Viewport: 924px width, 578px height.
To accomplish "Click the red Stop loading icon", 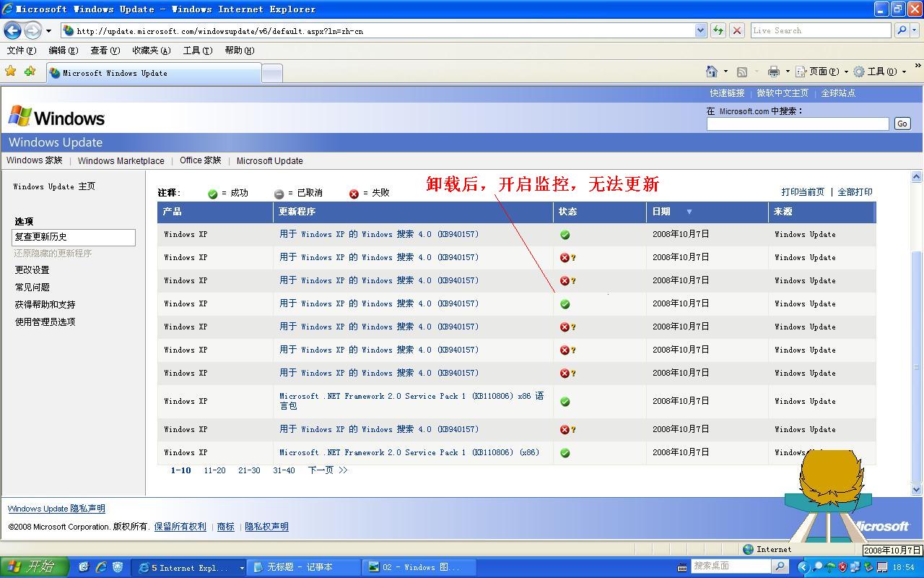I will click(x=737, y=30).
